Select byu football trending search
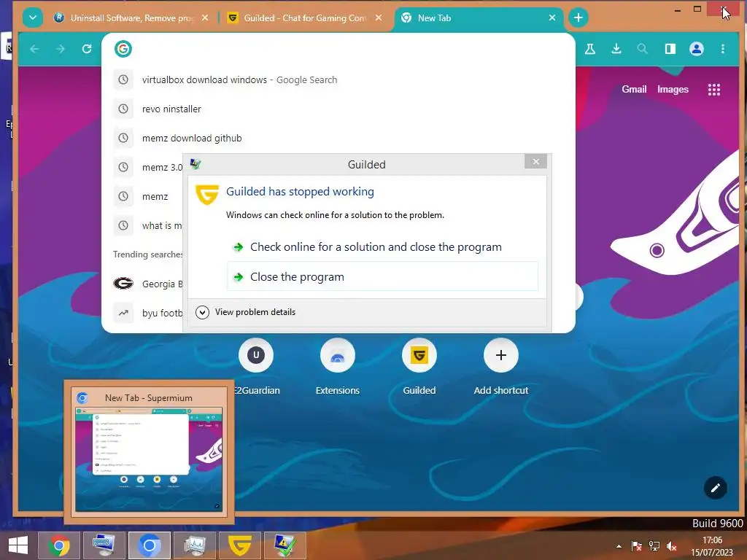 [x=147, y=313]
